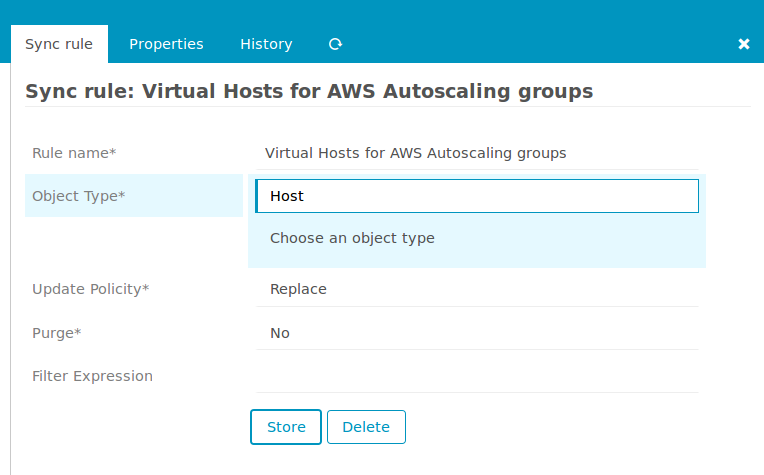
Task: Switch to the Sync rule tab
Action: (59, 44)
